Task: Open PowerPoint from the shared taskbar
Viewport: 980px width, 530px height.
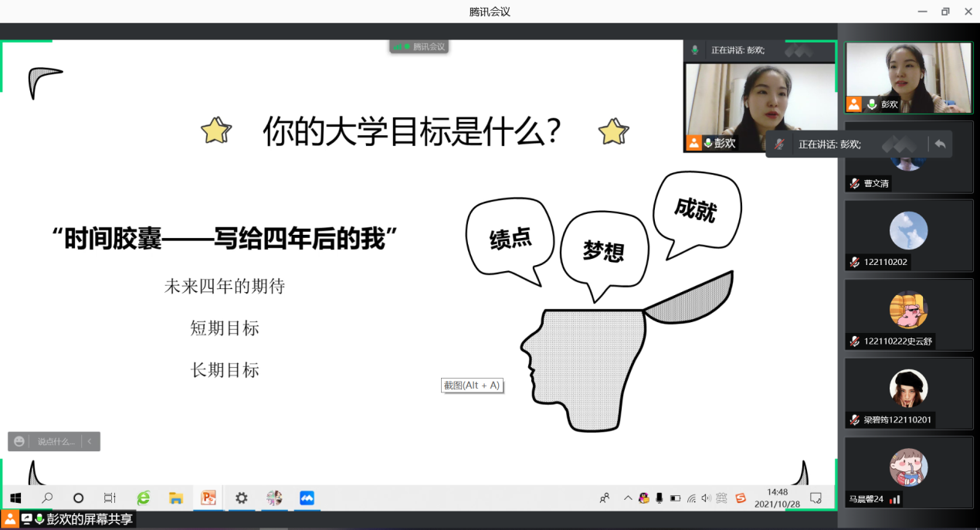Action: click(209, 498)
